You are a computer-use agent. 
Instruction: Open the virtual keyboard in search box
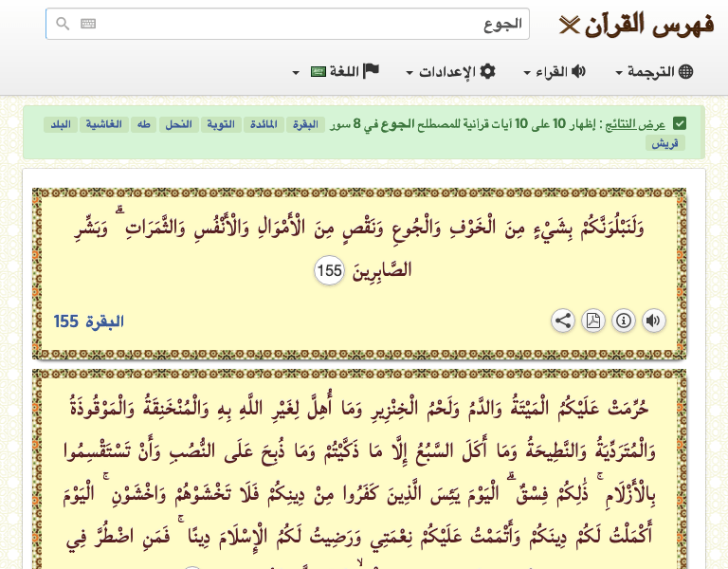(x=88, y=24)
